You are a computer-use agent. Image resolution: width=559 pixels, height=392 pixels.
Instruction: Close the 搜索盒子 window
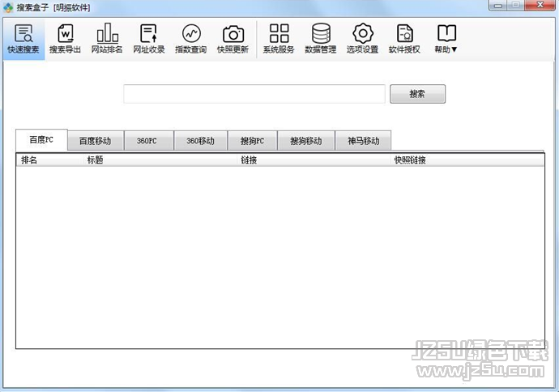pyautogui.click(x=540, y=6)
